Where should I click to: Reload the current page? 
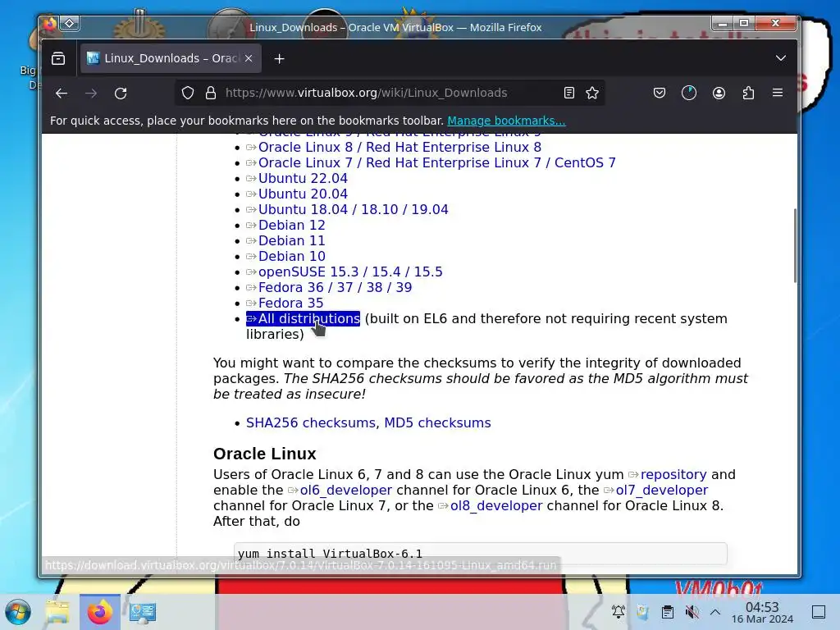tap(121, 94)
